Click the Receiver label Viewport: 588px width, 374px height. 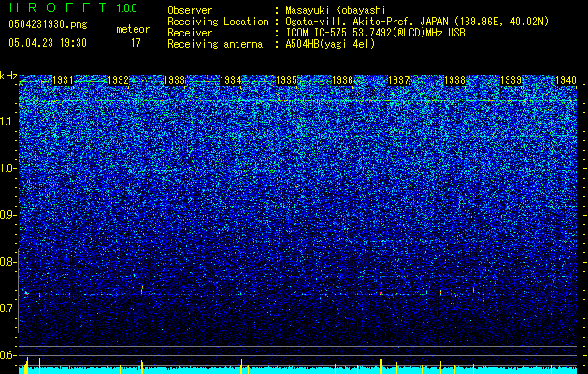(190, 33)
